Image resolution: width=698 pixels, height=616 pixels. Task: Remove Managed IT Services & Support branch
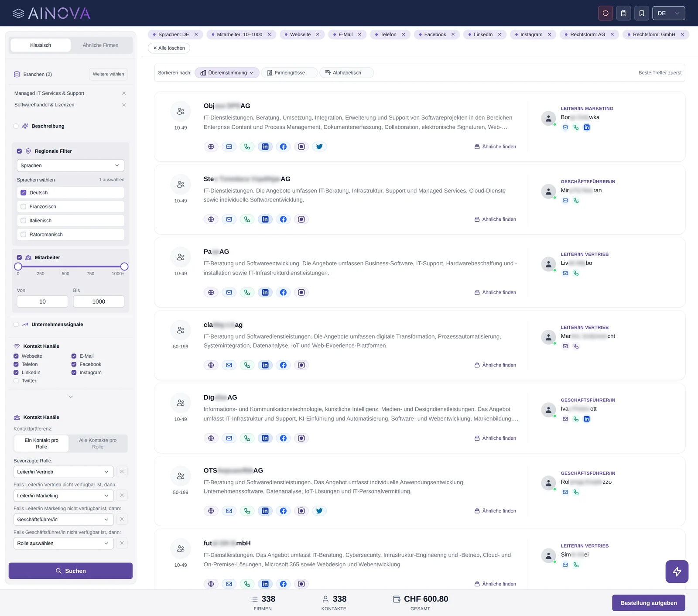tap(124, 93)
